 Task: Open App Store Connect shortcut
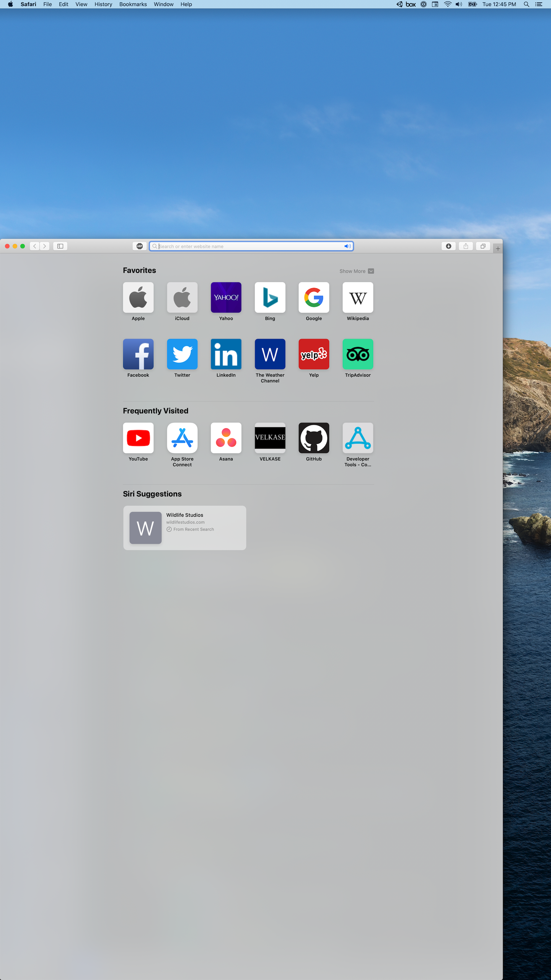point(182,438)
